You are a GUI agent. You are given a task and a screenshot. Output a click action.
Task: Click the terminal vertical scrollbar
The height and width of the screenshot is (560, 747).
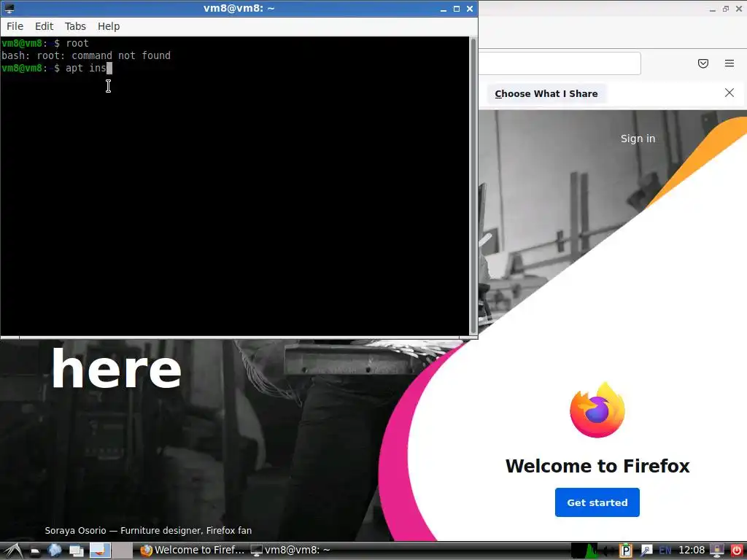[473, 186]
